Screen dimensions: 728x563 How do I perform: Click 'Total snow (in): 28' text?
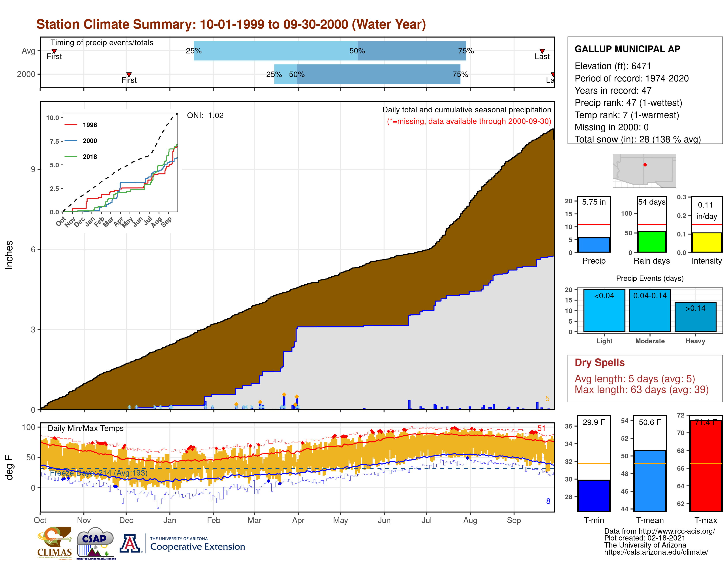(612, 139)
